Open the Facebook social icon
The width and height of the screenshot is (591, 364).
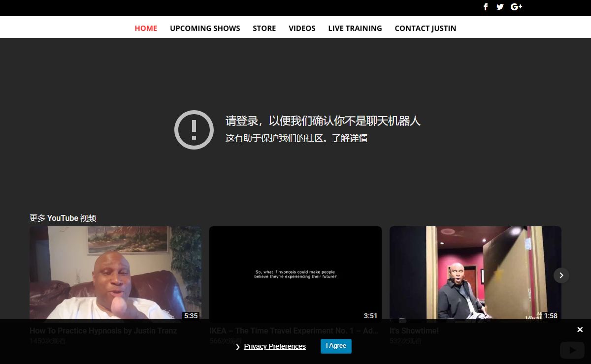486,7
